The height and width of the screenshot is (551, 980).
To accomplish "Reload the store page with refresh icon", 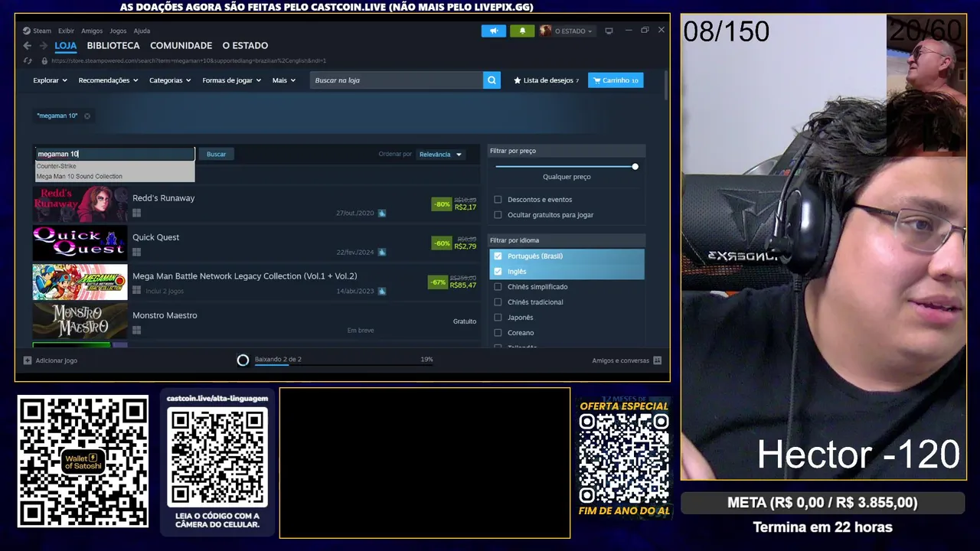I will pyautogui.click(x=28, y=60).
